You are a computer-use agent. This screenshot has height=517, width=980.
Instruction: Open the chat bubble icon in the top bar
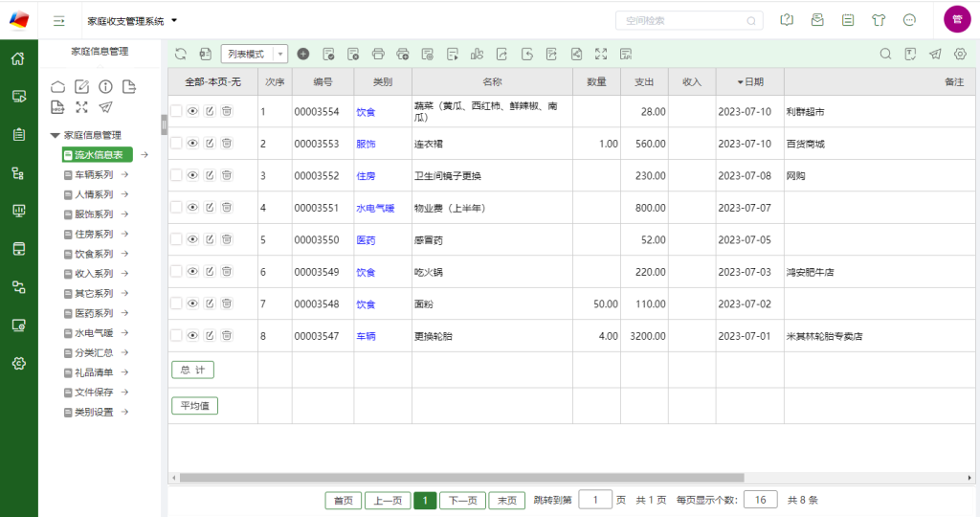point(909,20)
